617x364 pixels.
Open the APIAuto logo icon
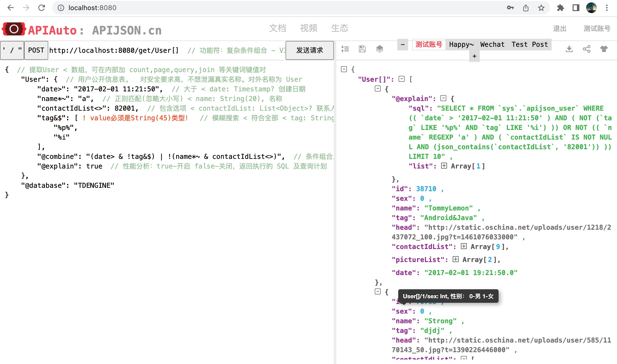click(x=14, y=29)
